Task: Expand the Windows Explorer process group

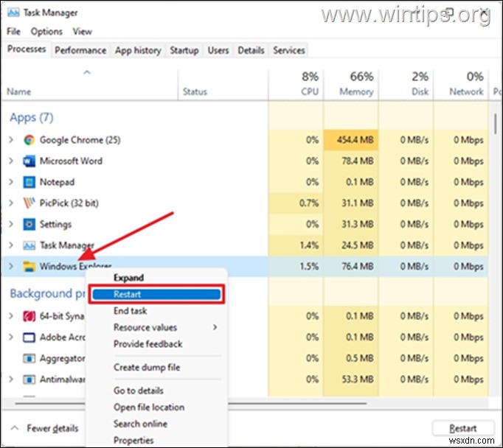Action: tap(11, 266)
